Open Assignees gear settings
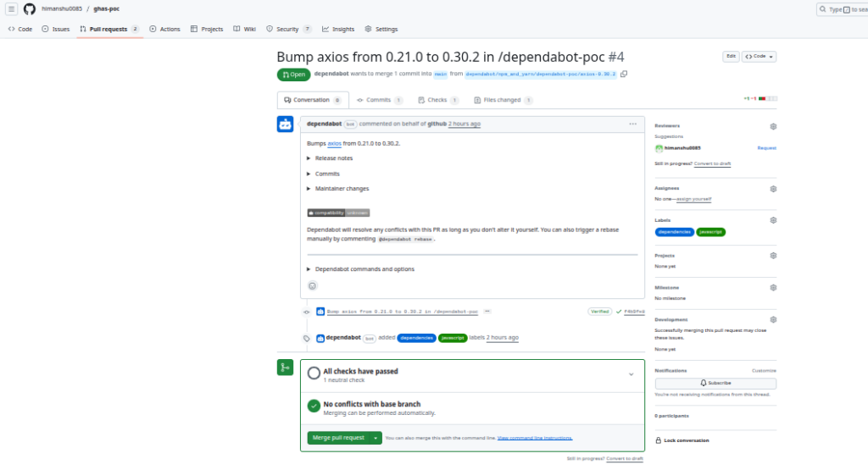Screen dimensions: 868x470 click(773, 189)
